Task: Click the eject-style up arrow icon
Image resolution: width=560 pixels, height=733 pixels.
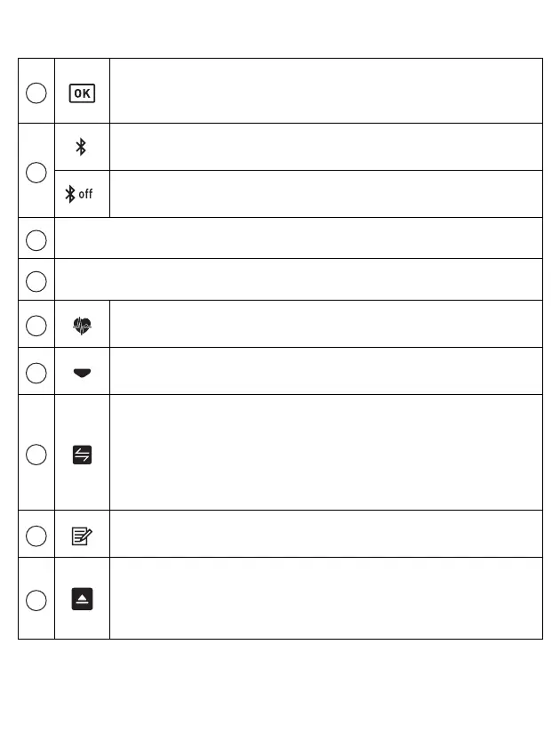Action: pyautogui.click(x=82, y=600)
